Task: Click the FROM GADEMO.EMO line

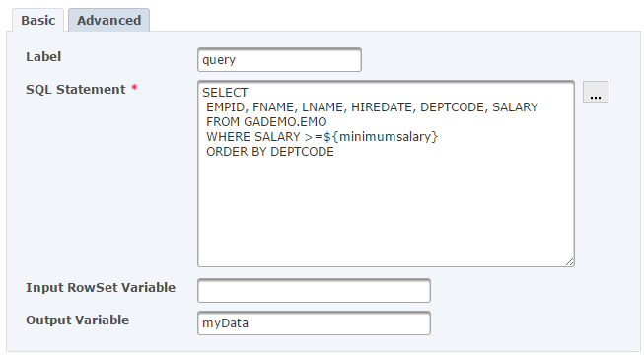Action: 266,122
